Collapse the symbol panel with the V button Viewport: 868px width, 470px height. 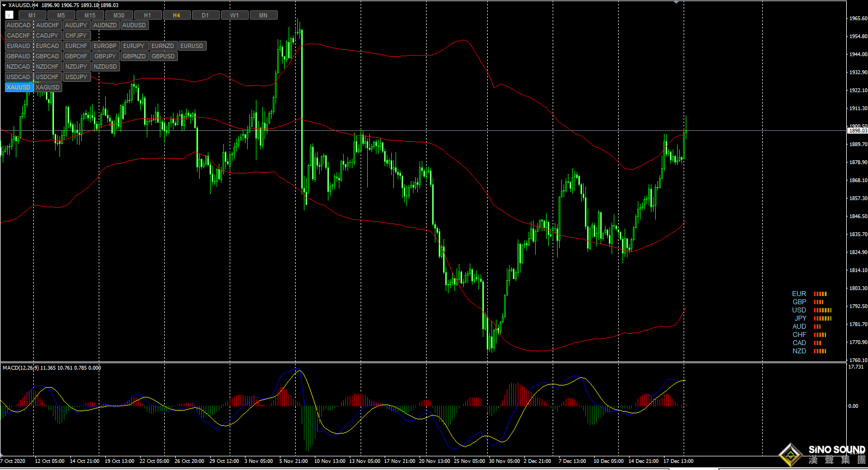9,15
